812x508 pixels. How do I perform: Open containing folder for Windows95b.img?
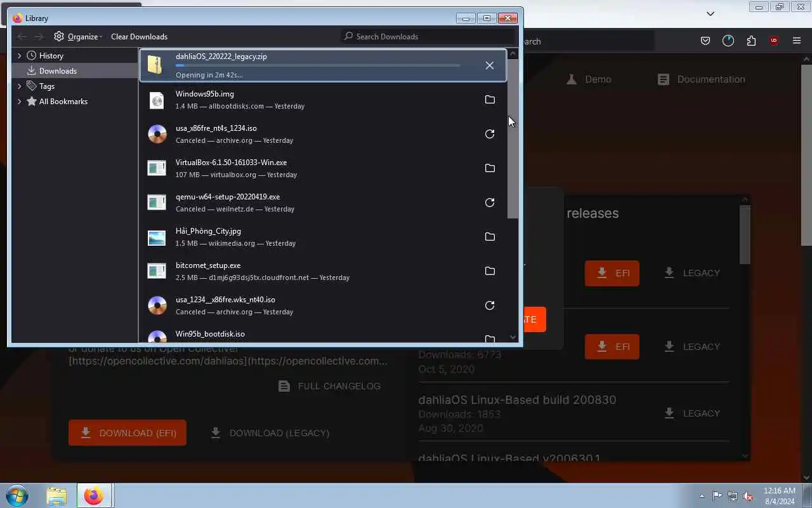490,100
